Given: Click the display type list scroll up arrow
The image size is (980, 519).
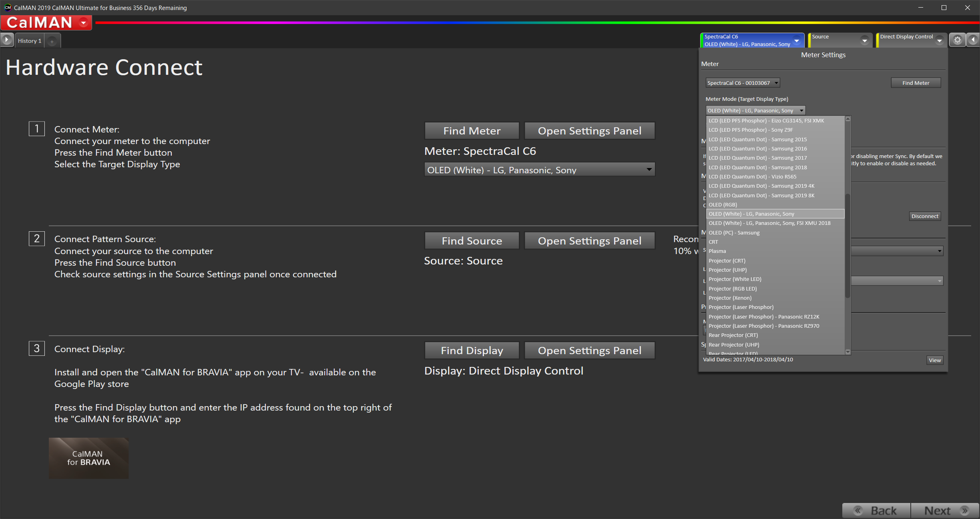Looking at the screenshot, I should point(847,119).
